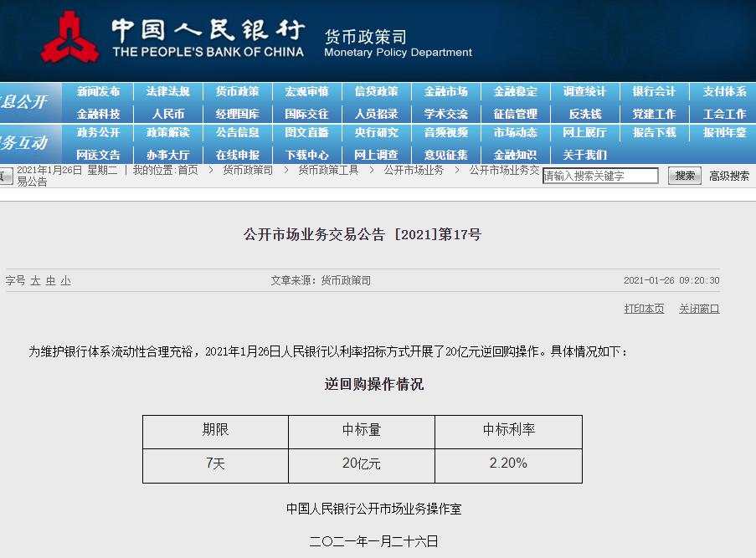Go to the 办事大厅 section
The width and height of the screenshot is (756, 558).
(x=167, y=155)
